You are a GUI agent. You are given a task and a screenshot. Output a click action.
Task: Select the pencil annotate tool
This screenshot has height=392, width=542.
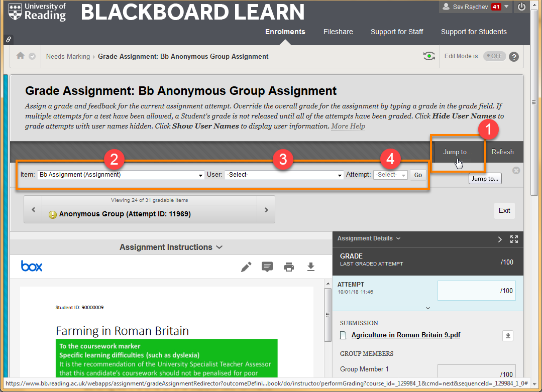tap(246, 267)
